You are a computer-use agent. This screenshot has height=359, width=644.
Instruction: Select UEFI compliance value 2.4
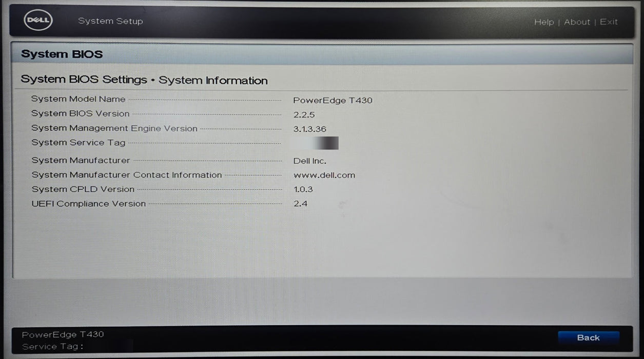coord(301,204)
